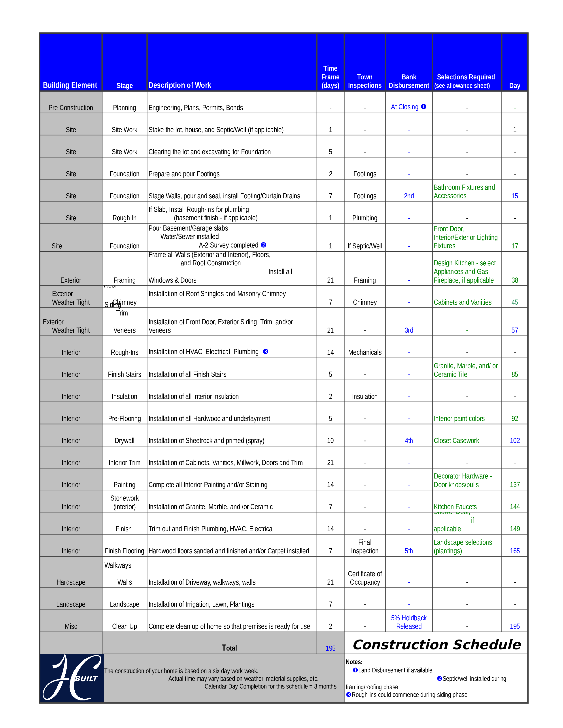Image resolution: width=563 pixels, height=728 pixels.
Task: Click 'Complete all Interior Painting and/or Staining'
Action: (208, 485)
